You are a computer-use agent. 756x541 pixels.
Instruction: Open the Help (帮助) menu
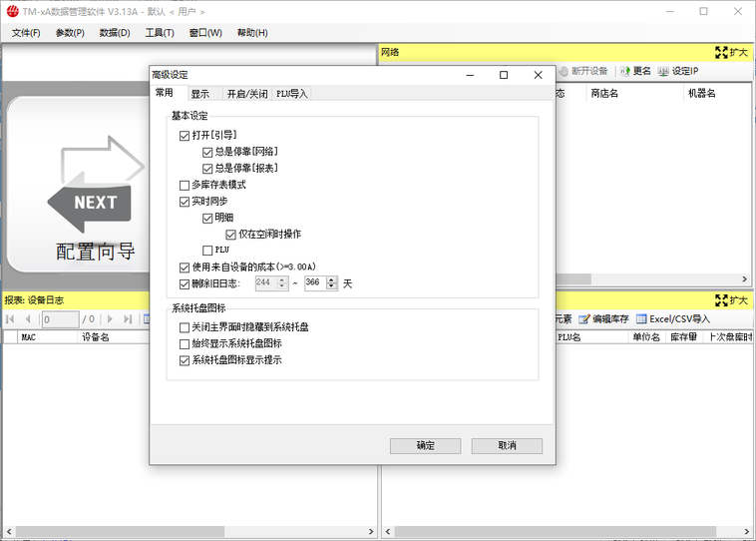click(x=252, y=33)
